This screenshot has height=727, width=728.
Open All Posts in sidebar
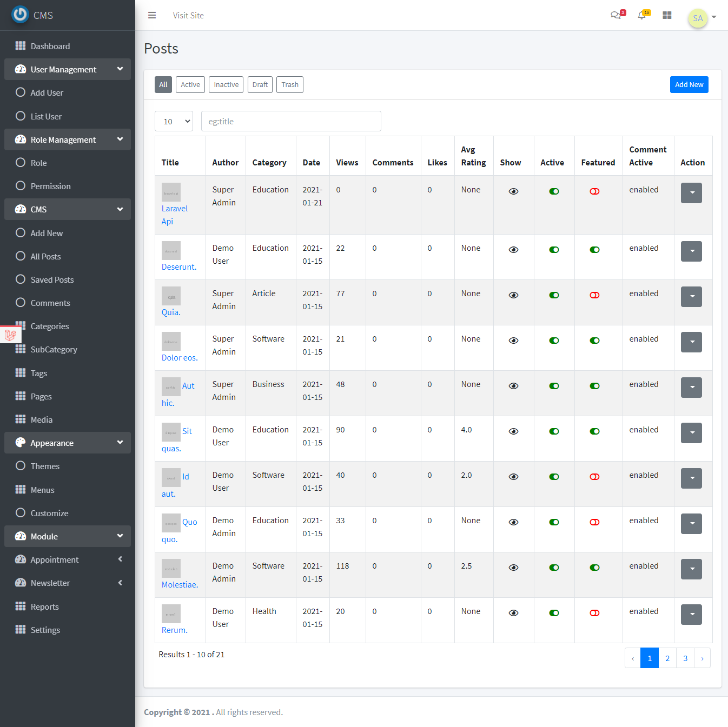[45, 256]
